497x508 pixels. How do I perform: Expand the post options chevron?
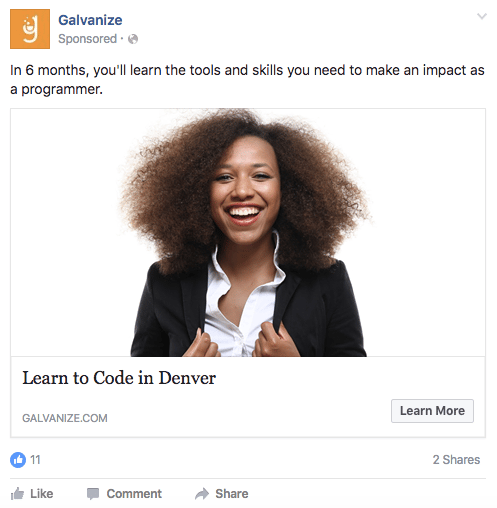coord(482,16)
